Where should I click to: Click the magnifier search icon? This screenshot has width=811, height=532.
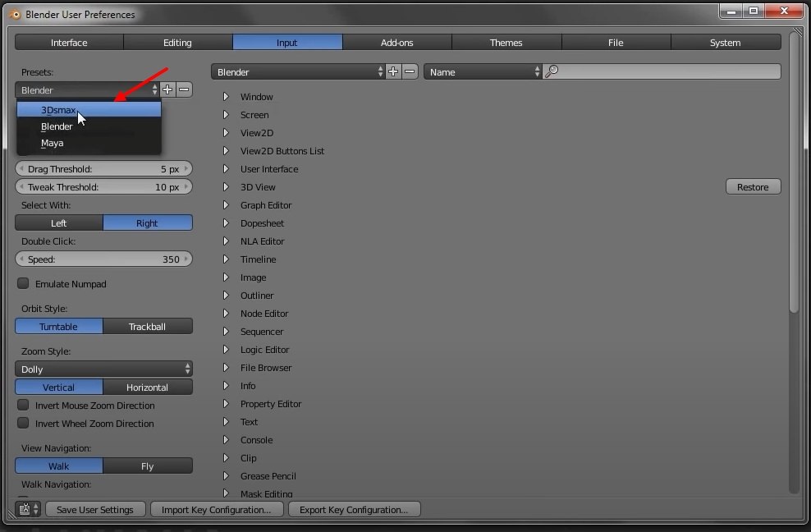[552, 71]
